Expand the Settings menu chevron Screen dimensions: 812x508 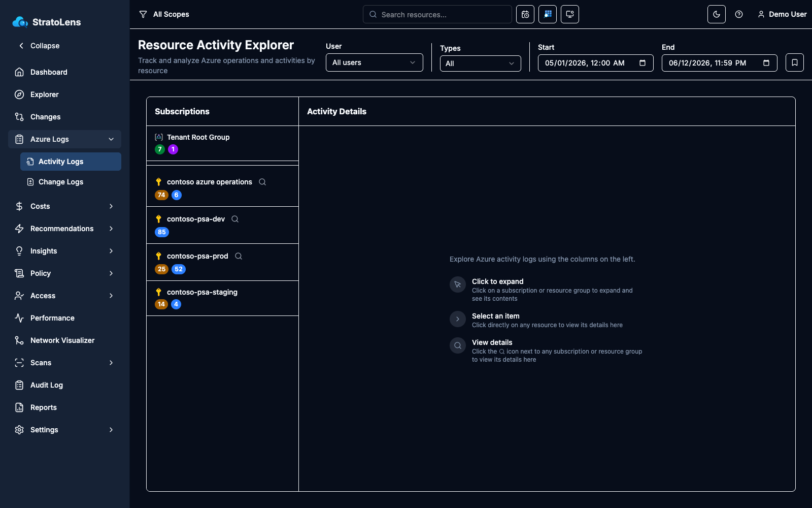click(111, 430)
